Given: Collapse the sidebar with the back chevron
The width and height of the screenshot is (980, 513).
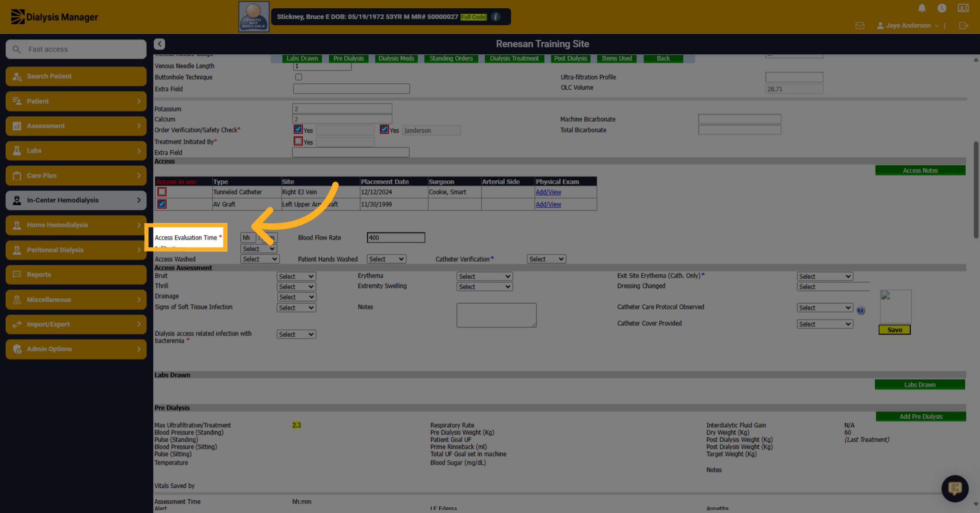Looking at the screenshot, I should pos(159,44).
